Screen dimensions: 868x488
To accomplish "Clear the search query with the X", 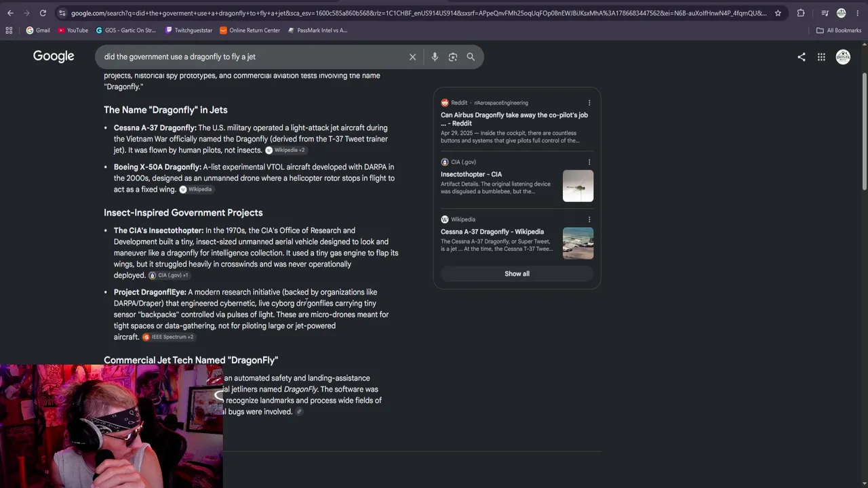I will tap(412, 57).
